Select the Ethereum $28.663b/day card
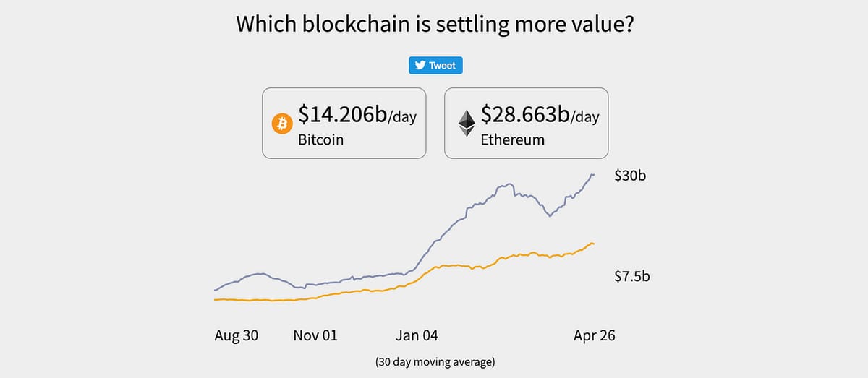The image size is (868, 378). 526,124
